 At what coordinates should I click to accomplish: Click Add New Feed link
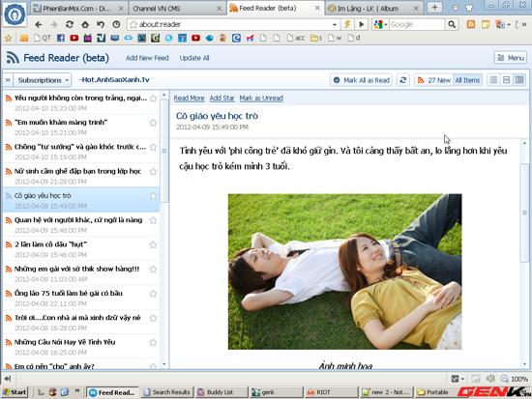147,58
